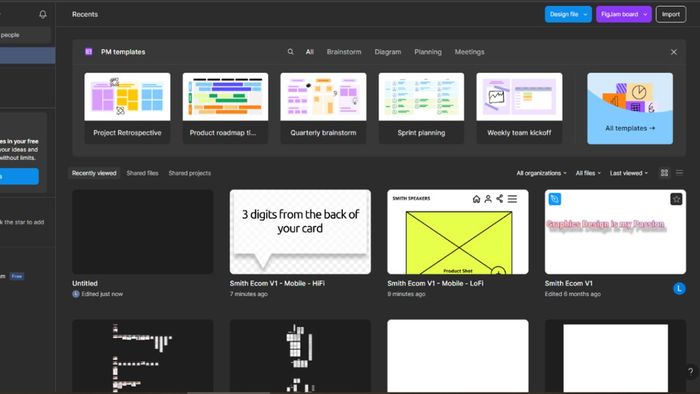Image resolution: width=700 pixels, height=394 pixels.
Task: Click the Free plan badge in sidebar
Action: (x=17, y=276)
